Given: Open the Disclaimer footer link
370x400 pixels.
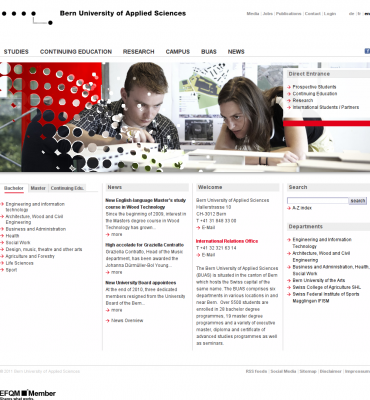Looking at the screenshot, I should click(330, 371).
